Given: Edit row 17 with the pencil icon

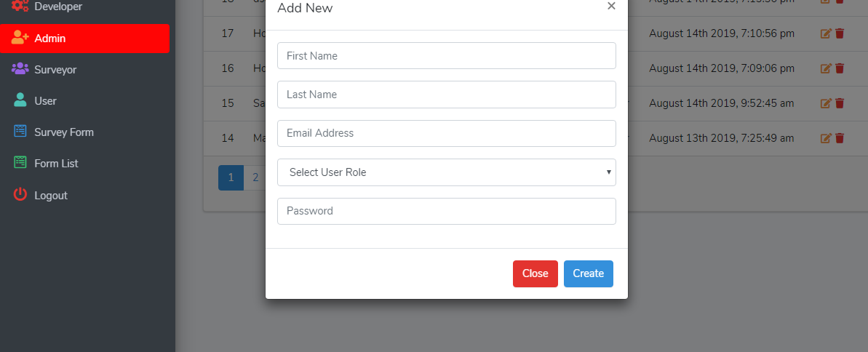Looking at the screenshot, I should [825, 33].
